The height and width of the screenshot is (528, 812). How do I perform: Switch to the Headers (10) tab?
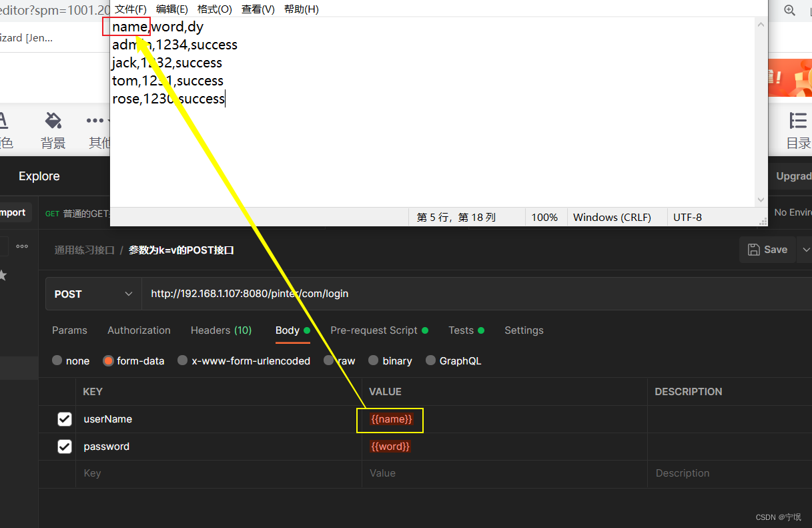221,330
